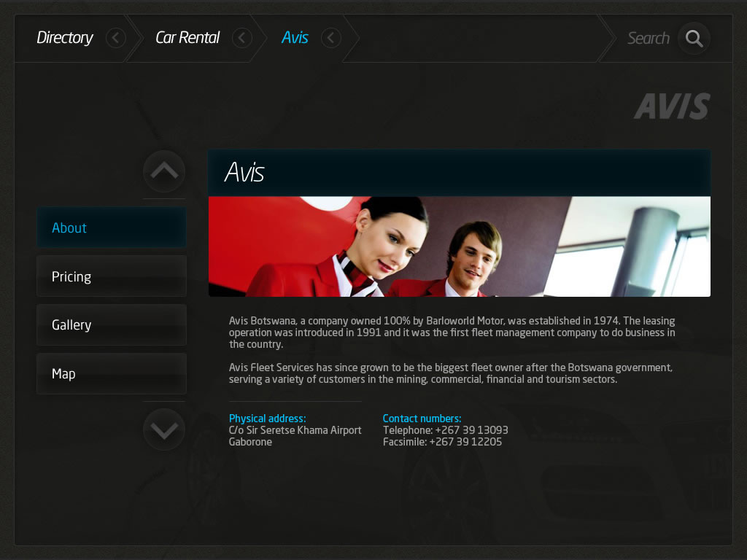Image resolution: width=747 pixels, height=560 pixels.
Task: Click the magnifying glass search icon
Action: [694, 39]
